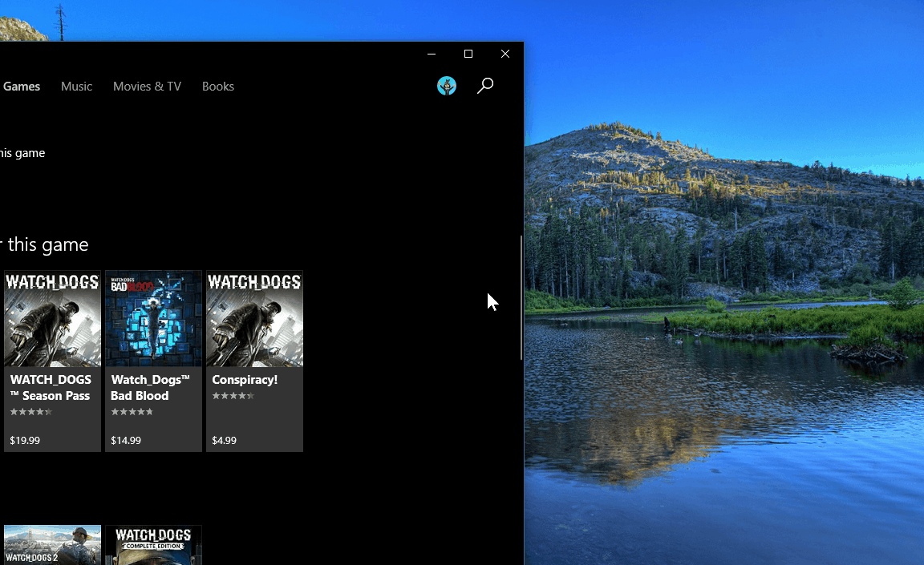Image resolution: width=924 pixels, height=565 pixels.
Task: Click the $14.99 Bad Blood price
Action: [126, 440]
